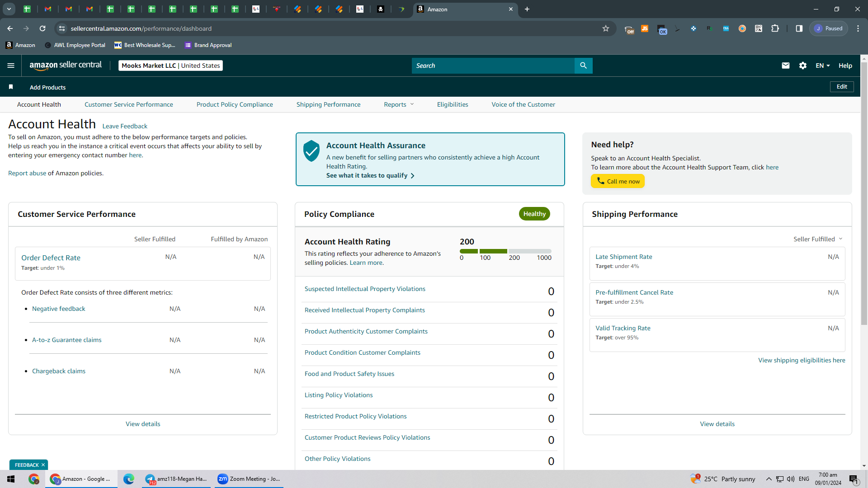Click View shipping eligibilities here
The image size is (868, 488).
802,360
